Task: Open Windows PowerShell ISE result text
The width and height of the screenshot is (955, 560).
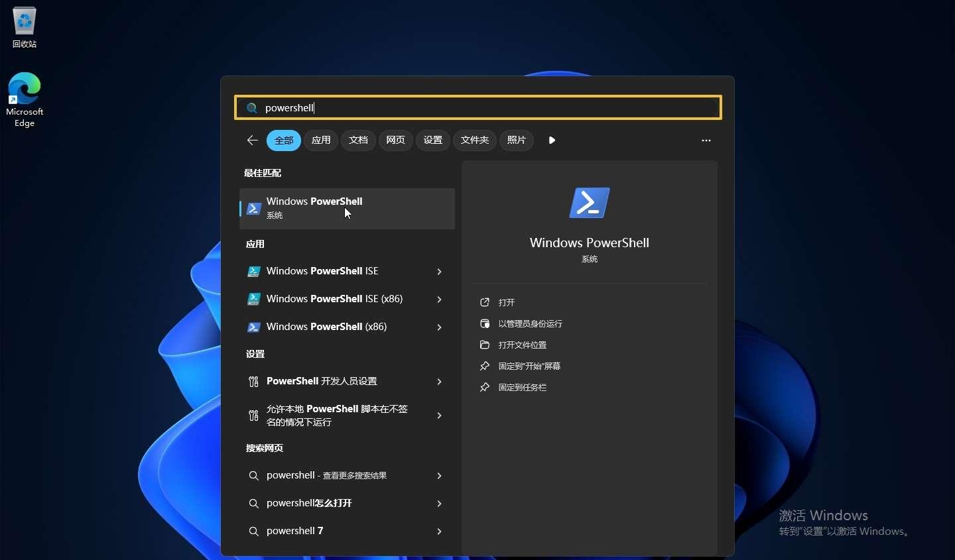Action: pos(322,271)
